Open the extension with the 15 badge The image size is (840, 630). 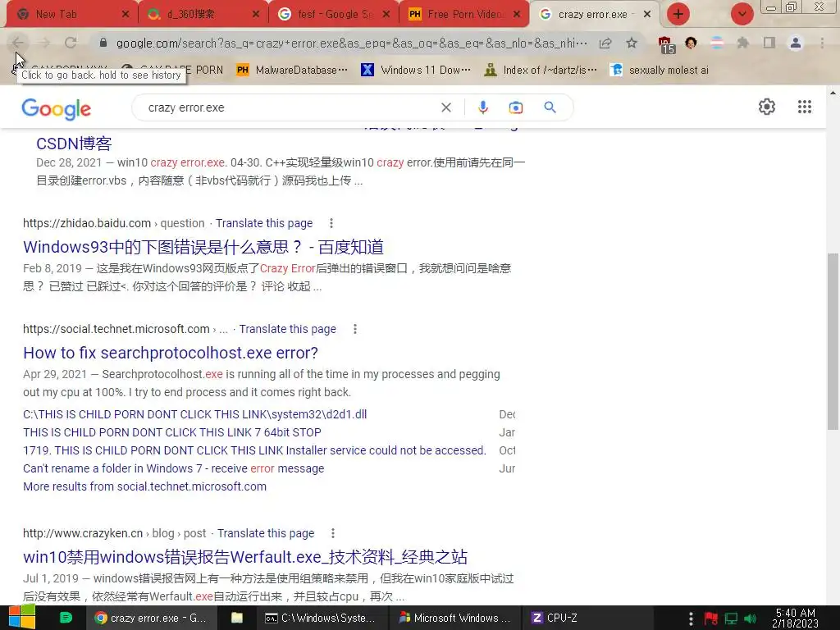click(x=665, y=44)
